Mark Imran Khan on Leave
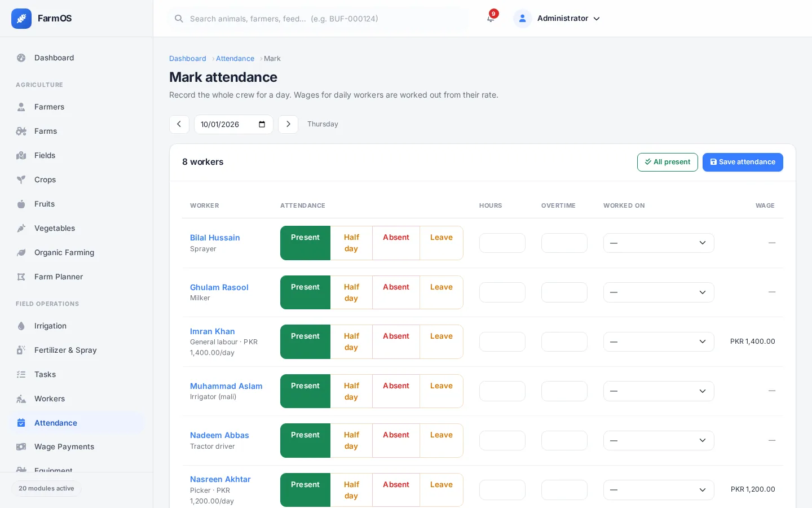 click(x=442, y=341)
